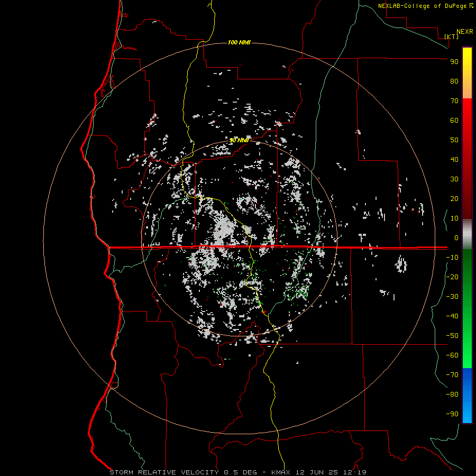Click the 60 value on velocity scale
The image size is (476, 476).
click(454, 120)
